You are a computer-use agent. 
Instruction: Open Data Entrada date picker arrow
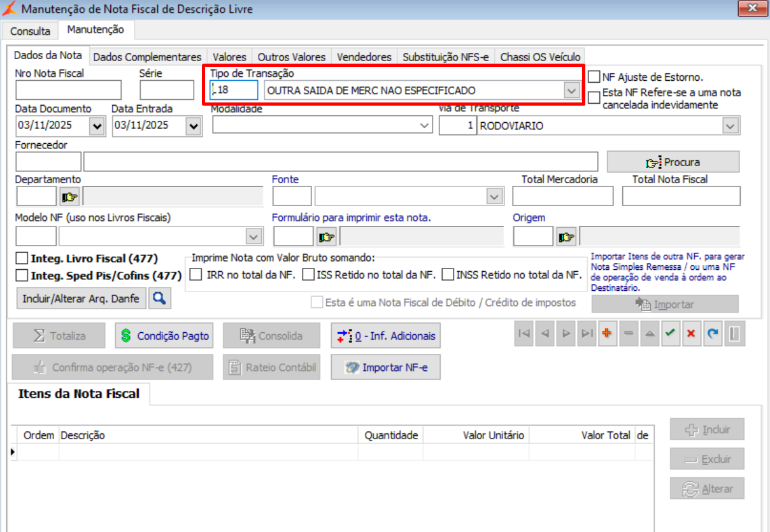click(194, 126)
